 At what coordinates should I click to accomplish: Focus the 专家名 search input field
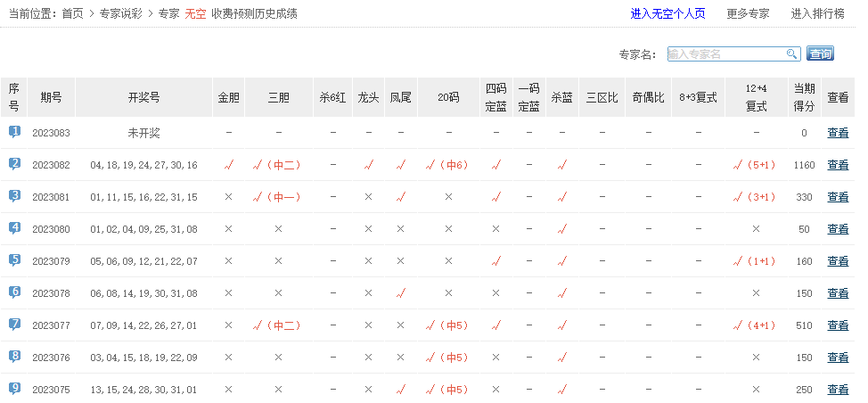725,54
